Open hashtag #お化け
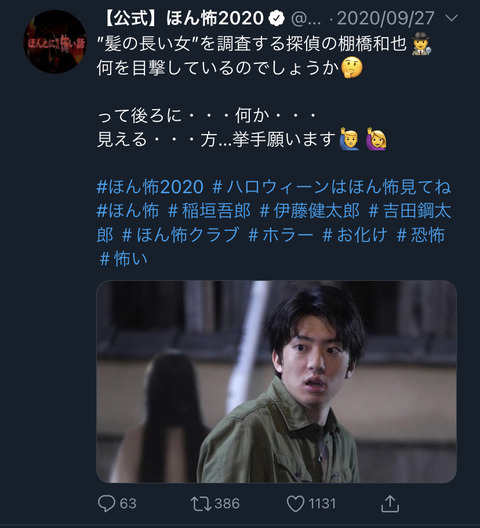The image size is (480, 528). pos(355,235)
